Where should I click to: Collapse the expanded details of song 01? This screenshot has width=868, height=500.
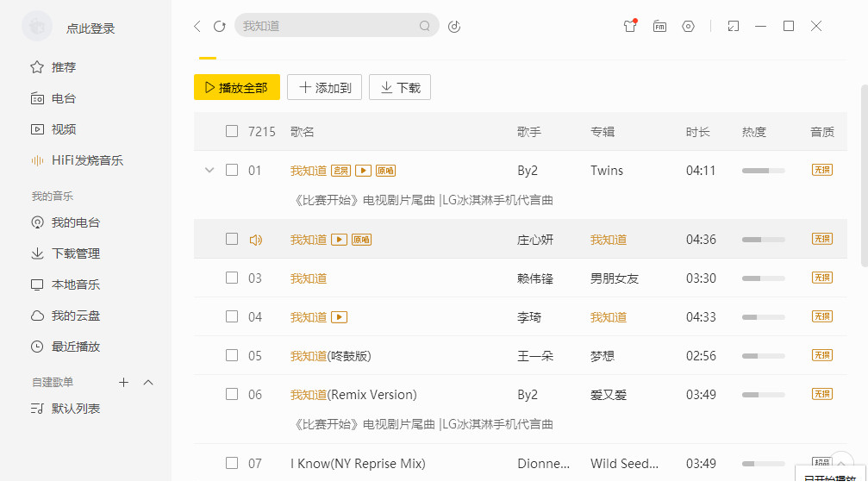click(209, 171)
